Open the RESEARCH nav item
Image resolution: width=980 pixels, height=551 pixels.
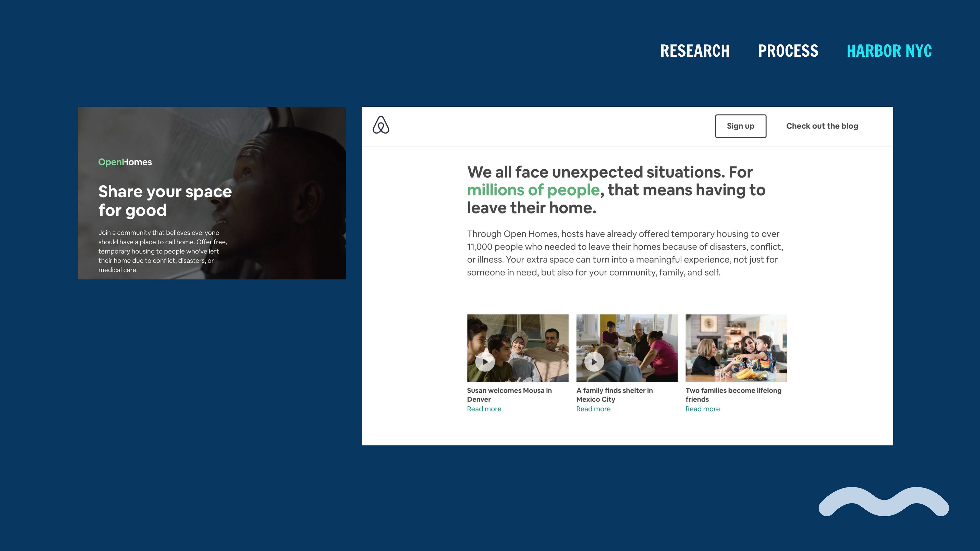click(x=695, y=51)
